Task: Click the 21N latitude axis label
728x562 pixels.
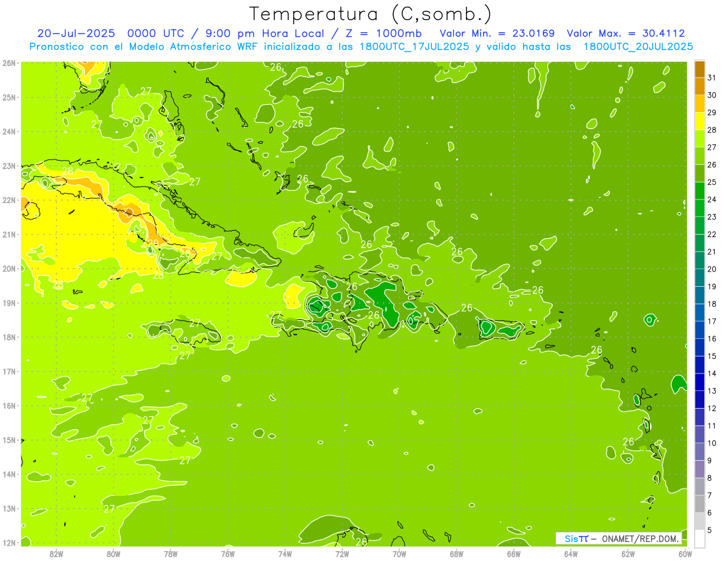Action: pos(9,234)
